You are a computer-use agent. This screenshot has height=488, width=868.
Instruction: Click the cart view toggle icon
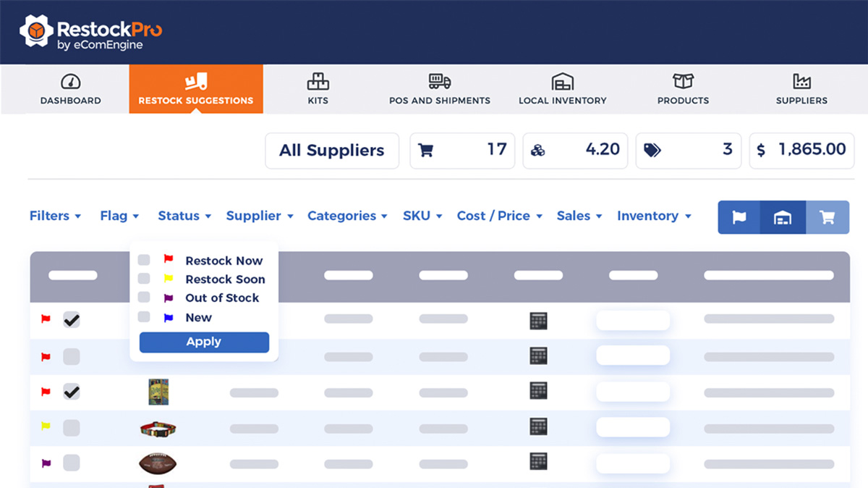pyautogui.click(x=827, y=217)
